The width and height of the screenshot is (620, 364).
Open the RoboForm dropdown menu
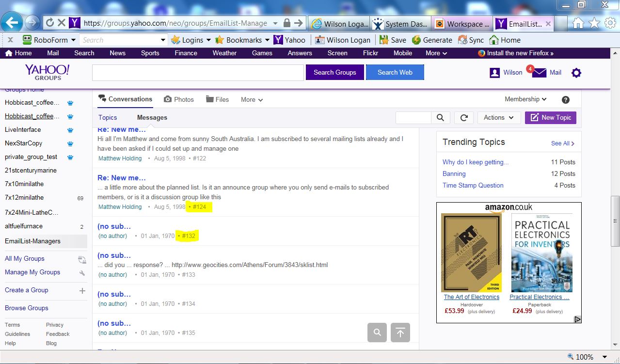pos(73,40)
